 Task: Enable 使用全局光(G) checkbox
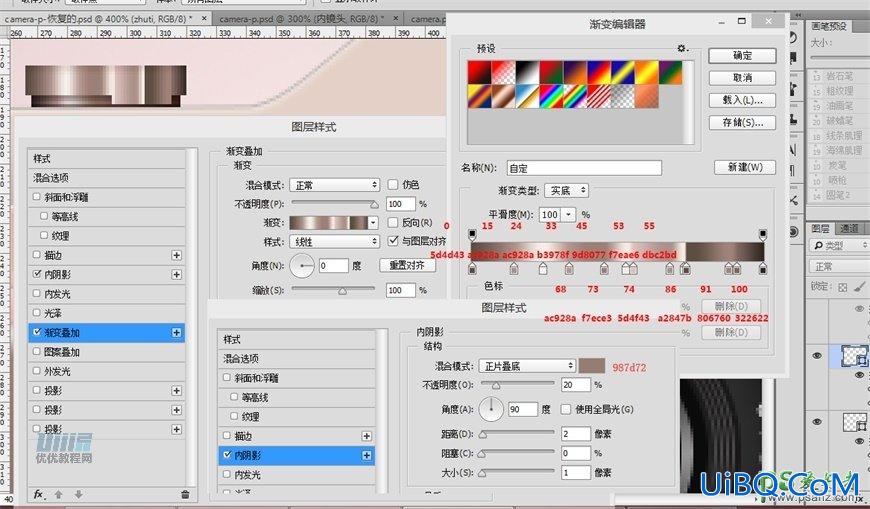coord(565,409)
